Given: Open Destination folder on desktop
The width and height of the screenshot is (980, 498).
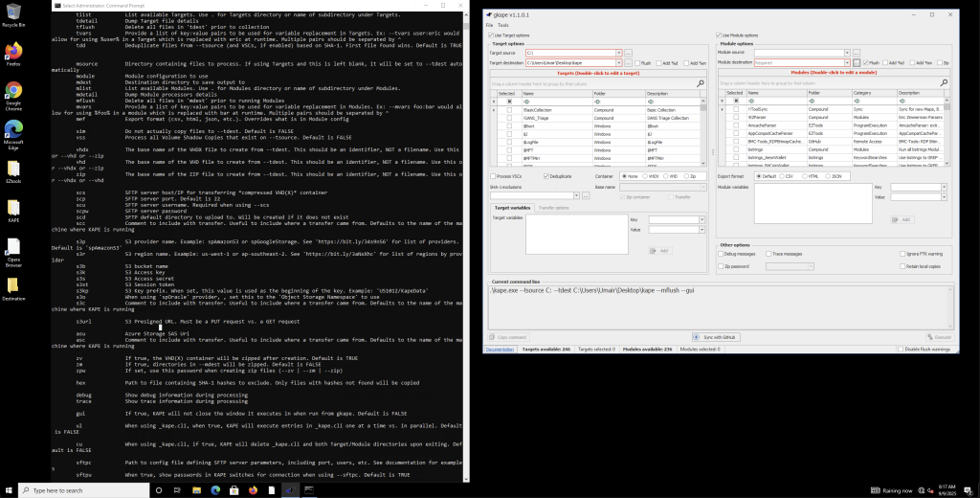Looking at the screenshot, I should tap(13, 289).
